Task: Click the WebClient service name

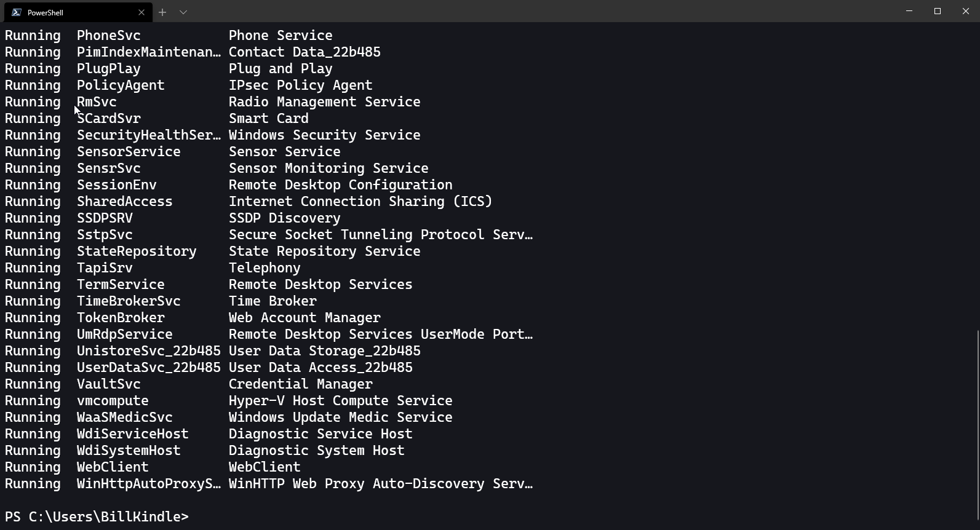Action: click(113, 467)
